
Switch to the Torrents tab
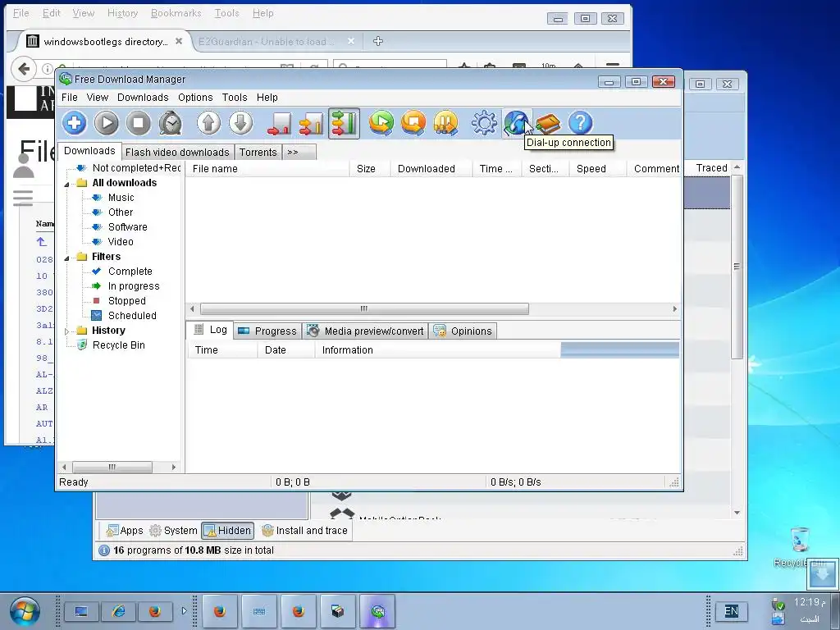(258, 153)
